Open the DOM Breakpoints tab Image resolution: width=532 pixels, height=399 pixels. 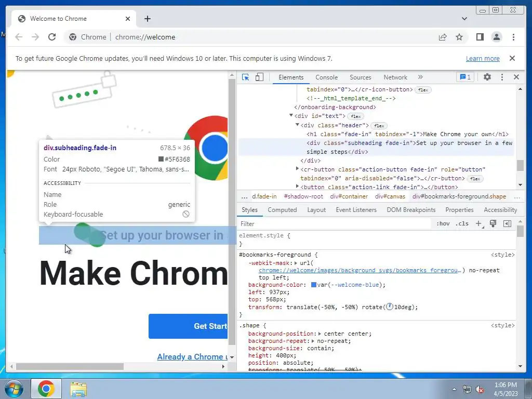point(411,210)
